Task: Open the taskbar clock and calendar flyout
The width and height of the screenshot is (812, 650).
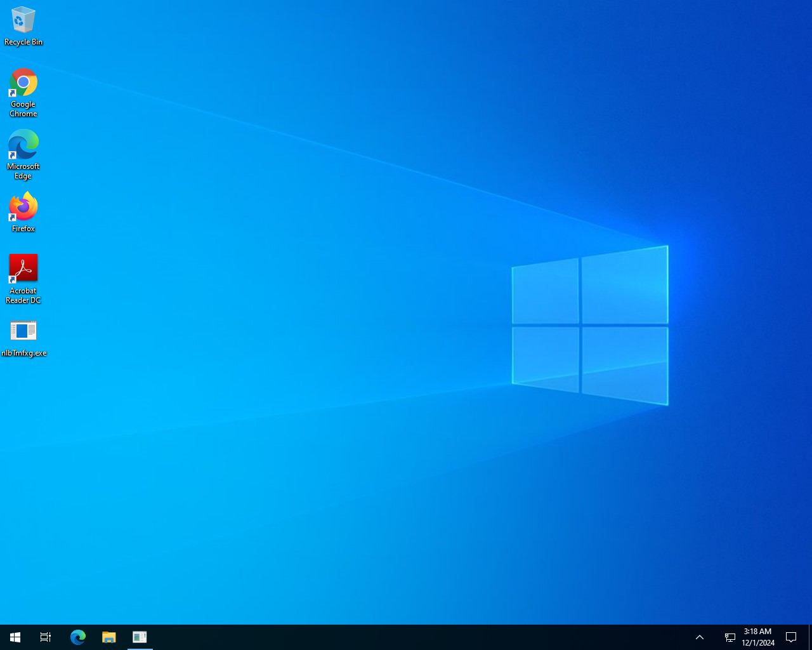Action: coord(758,637)
